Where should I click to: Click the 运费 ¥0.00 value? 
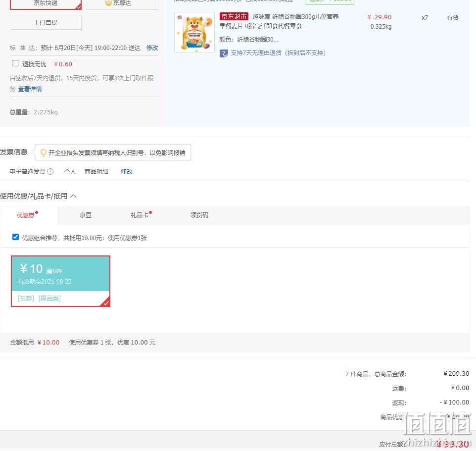pyautogui.click(x=460, y=388)
